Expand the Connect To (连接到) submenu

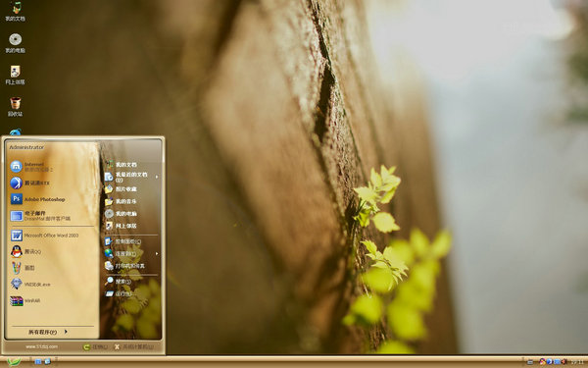pos(131,254)
